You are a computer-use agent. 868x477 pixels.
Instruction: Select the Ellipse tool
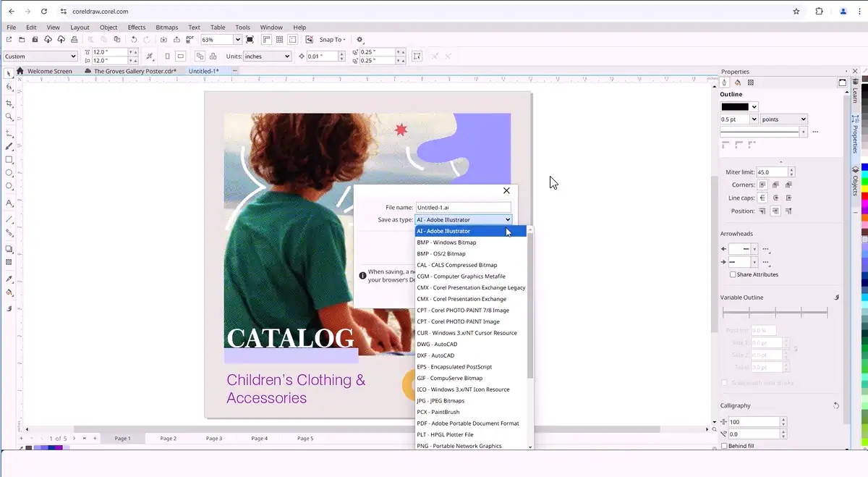[9, 173]
